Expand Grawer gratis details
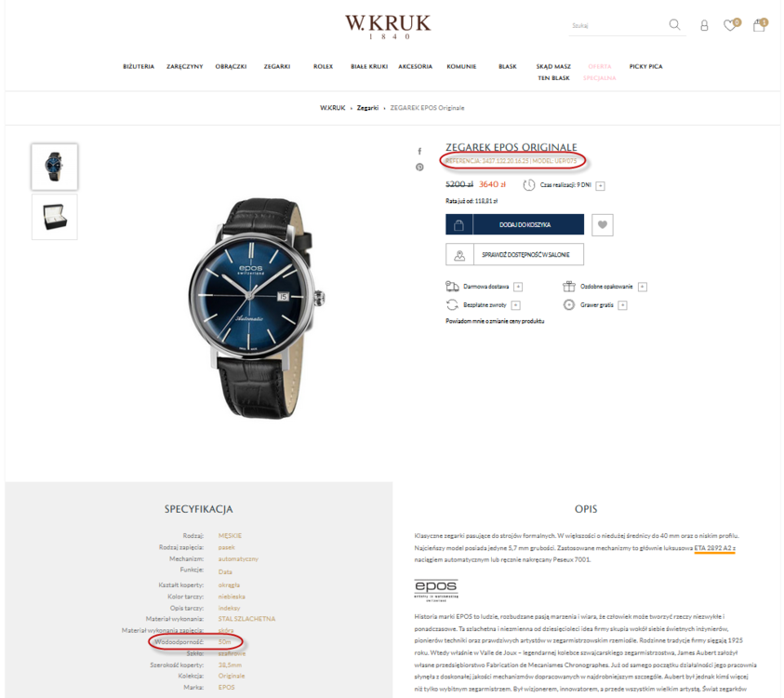The image size is (784, 698). (622, 305)
